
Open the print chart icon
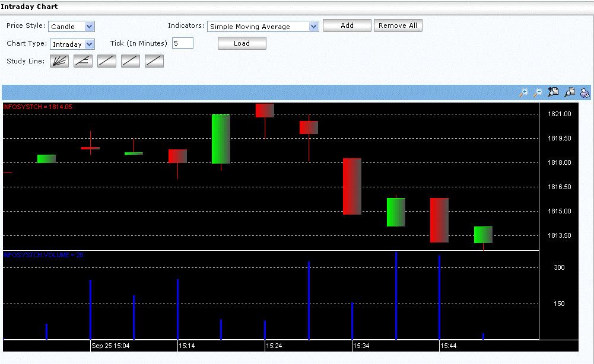coord(585,92)
